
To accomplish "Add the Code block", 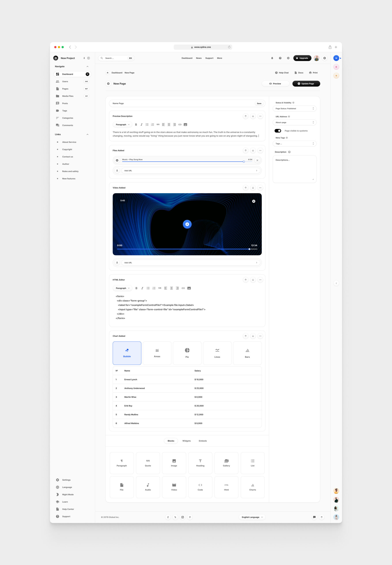I will point(200,487).
